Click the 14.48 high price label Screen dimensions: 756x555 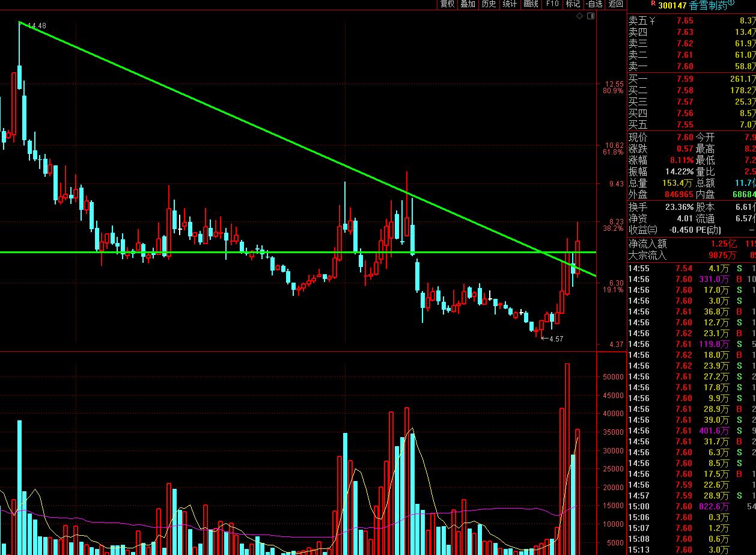[x=37, y=26]
